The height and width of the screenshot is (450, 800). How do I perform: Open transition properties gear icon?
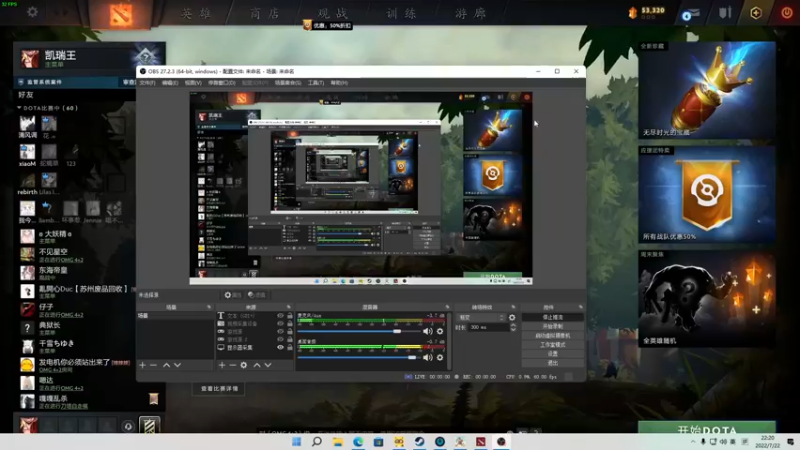click(x=512, y=317)
